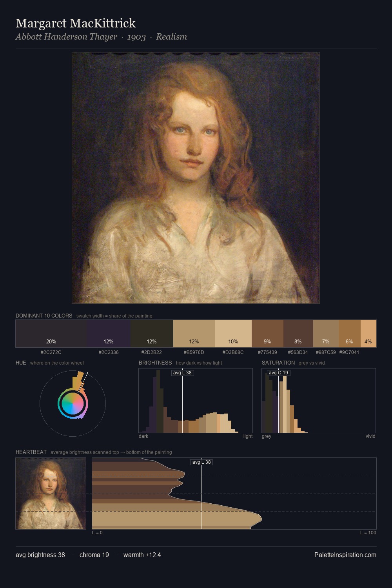Open the small painting thumbnail beside Heartbeat chart
Viewport: 392px width, 588px height.
(x=51, y=494)
